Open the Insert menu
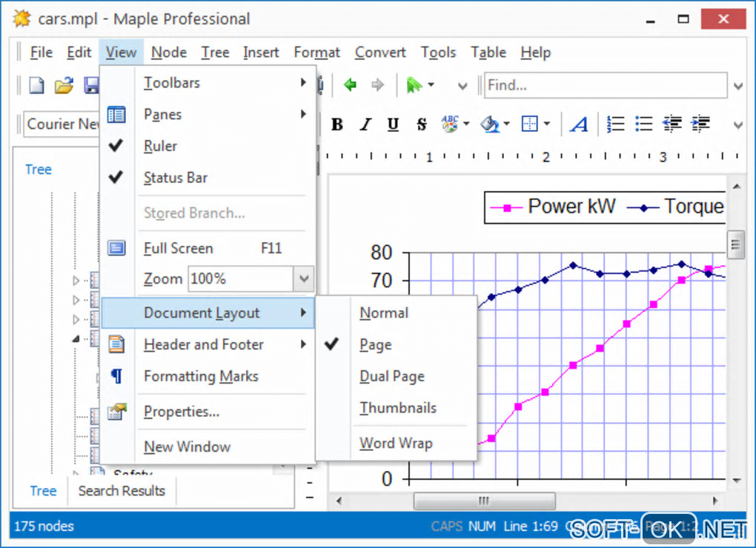 [261, 52]
